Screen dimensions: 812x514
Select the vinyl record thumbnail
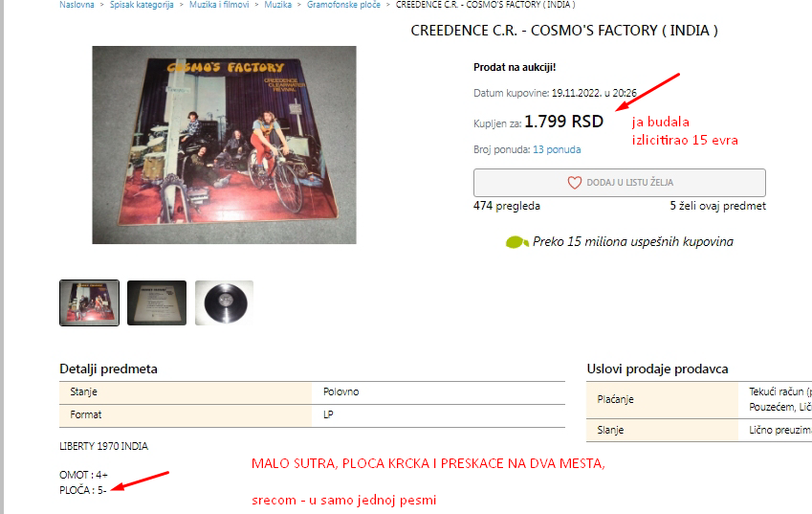224,303
